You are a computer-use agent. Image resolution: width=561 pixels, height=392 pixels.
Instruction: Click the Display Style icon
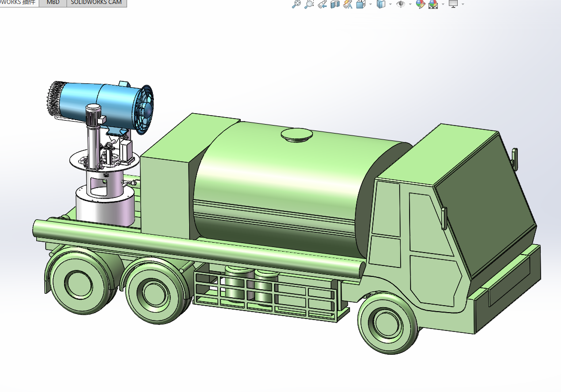pyautogui.click(x=381, y=4)
